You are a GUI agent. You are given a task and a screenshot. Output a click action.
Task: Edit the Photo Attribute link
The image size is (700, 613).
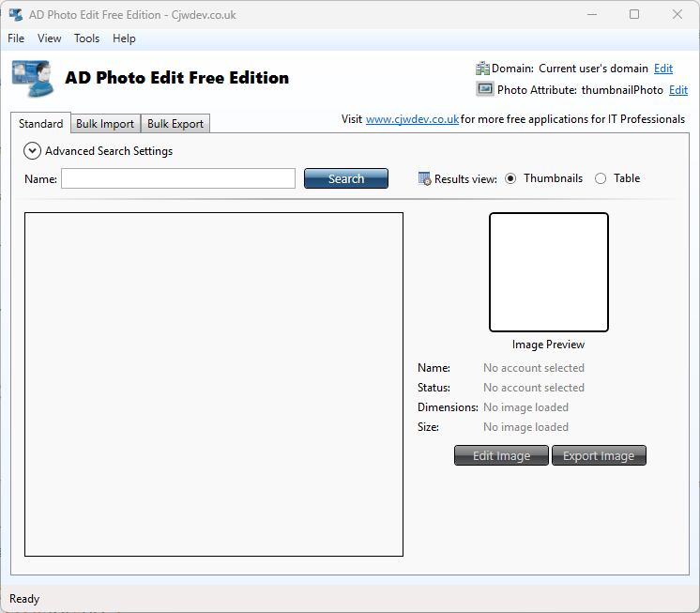coord(678,90)
